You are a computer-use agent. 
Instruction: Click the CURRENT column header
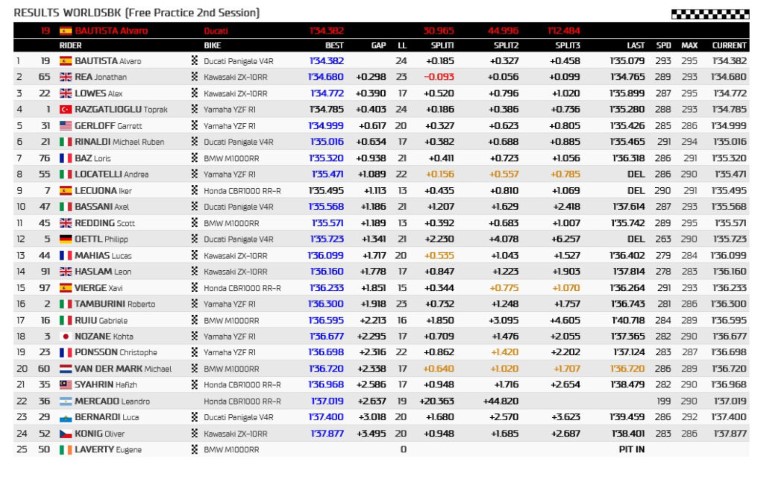729,45
